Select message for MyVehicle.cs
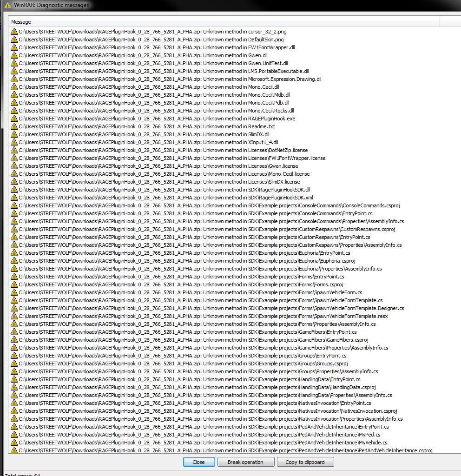 click(203, 443)
